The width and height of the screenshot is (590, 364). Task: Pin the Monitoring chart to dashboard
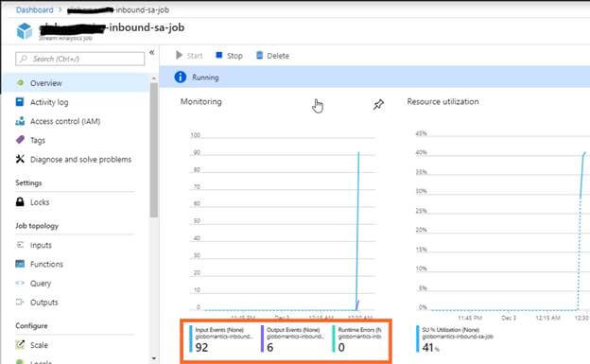click(378, 105)
